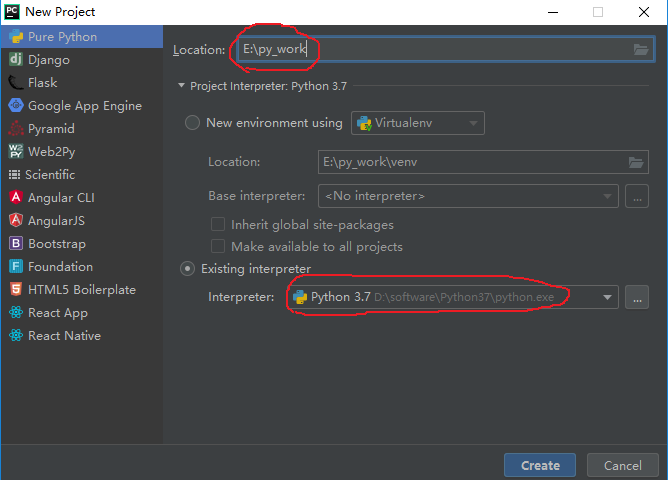Click the Scientific grid icon
668x480 pixels.
coord(14,174)
